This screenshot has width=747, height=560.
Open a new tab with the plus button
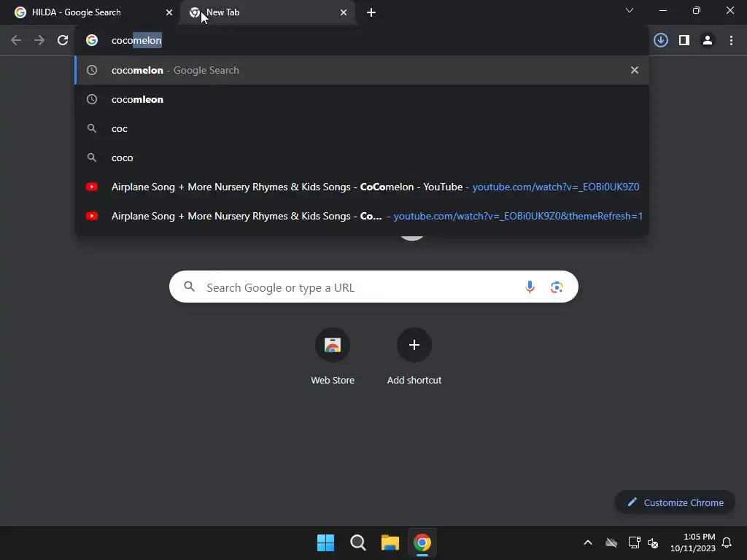371,12
